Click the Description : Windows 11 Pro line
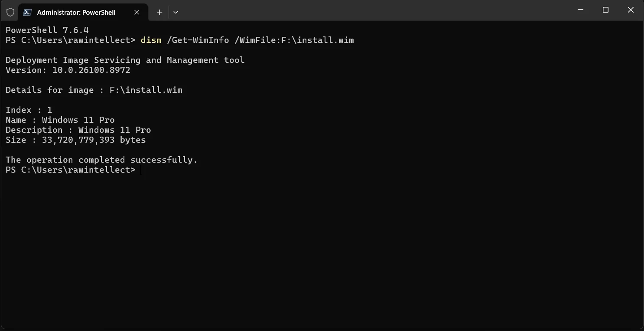This screenshot has height=331, width=644. [78, 130]
